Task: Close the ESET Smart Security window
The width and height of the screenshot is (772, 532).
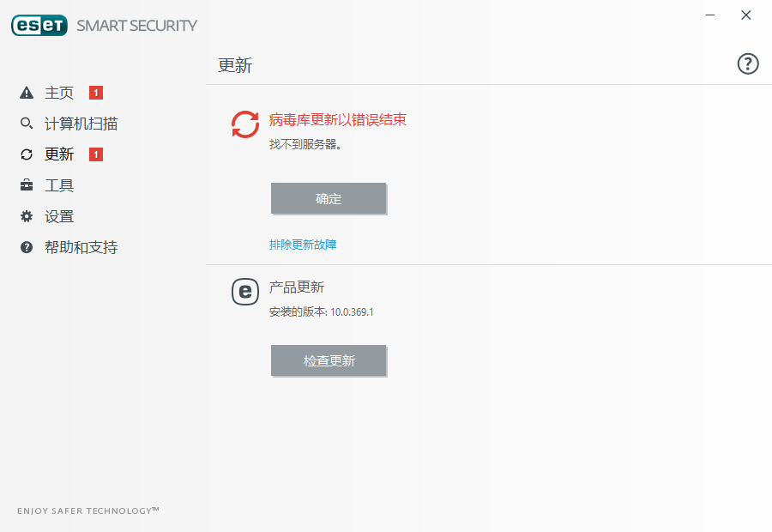Action: pos(747,15)
